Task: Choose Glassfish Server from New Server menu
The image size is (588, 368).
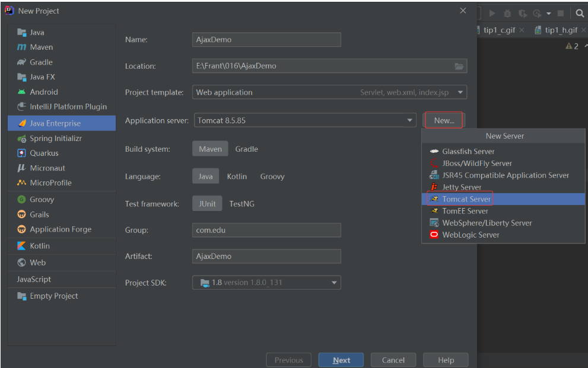Action: click(503, 152)
